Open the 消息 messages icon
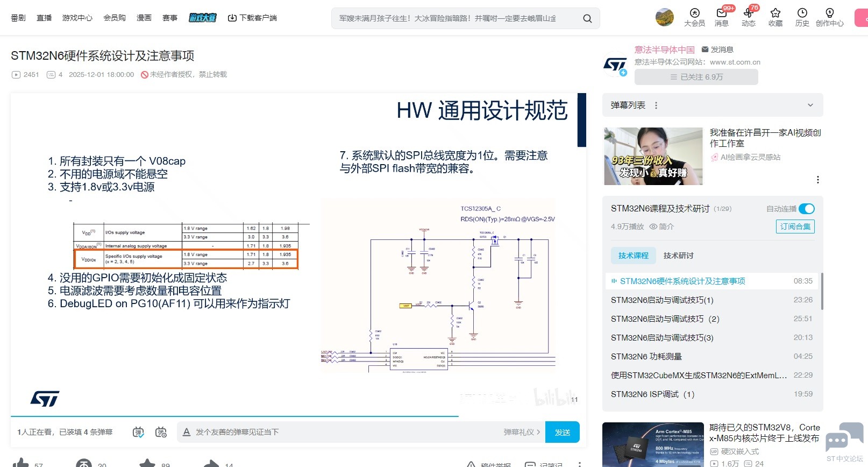This screenshot has height=467, width=868. 721,13
